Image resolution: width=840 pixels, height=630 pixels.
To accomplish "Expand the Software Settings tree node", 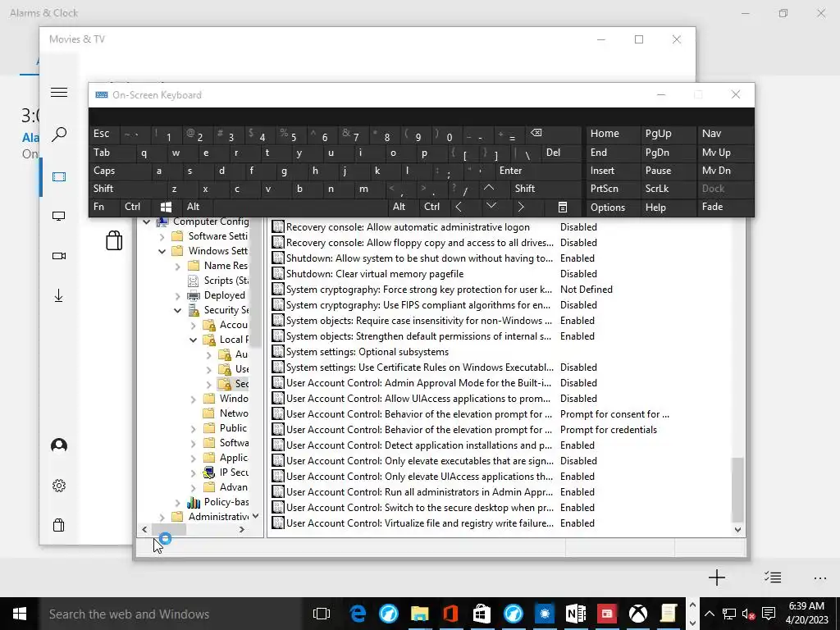I will point(162,236).
